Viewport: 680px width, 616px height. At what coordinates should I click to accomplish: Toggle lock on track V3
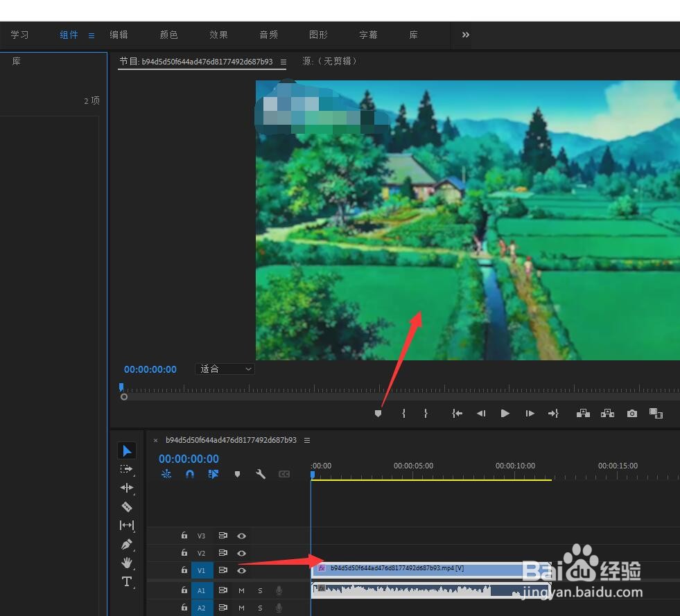184,536
